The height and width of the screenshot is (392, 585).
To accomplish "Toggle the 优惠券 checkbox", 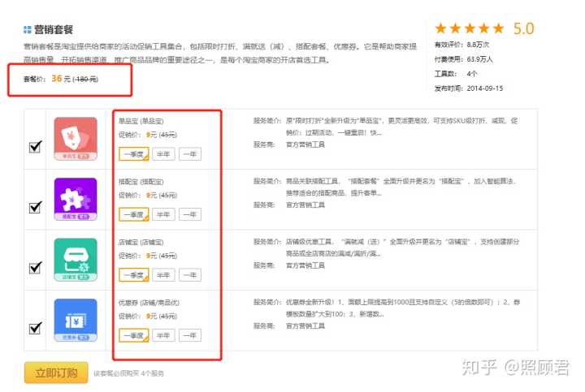I will 35,328.
